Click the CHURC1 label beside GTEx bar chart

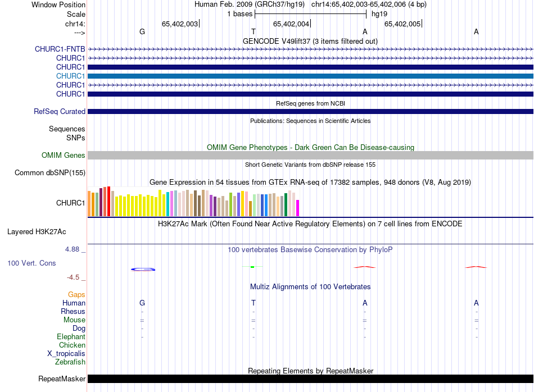(70, 203)
